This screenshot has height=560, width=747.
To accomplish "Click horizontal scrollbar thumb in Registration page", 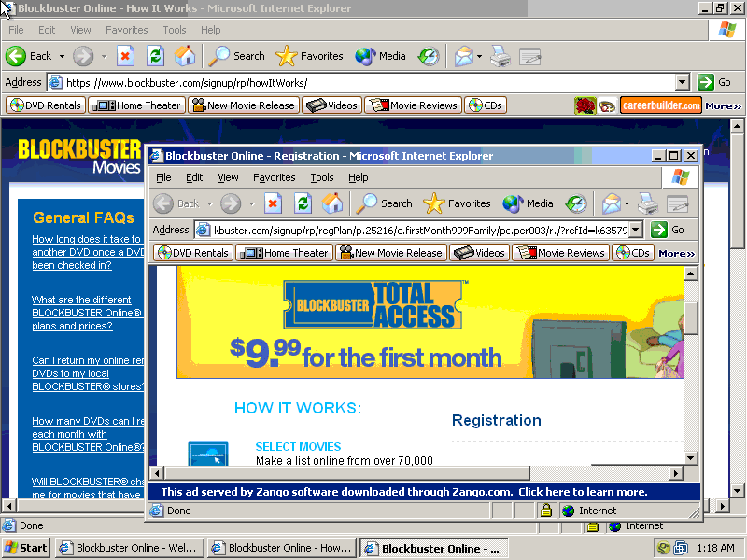I will click(x=346, y=473).
